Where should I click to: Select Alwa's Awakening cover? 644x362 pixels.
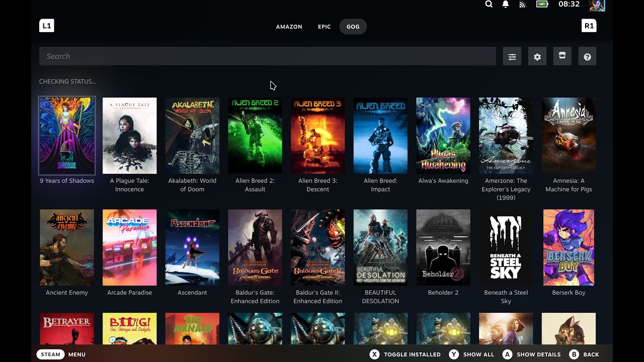[443, 136]
